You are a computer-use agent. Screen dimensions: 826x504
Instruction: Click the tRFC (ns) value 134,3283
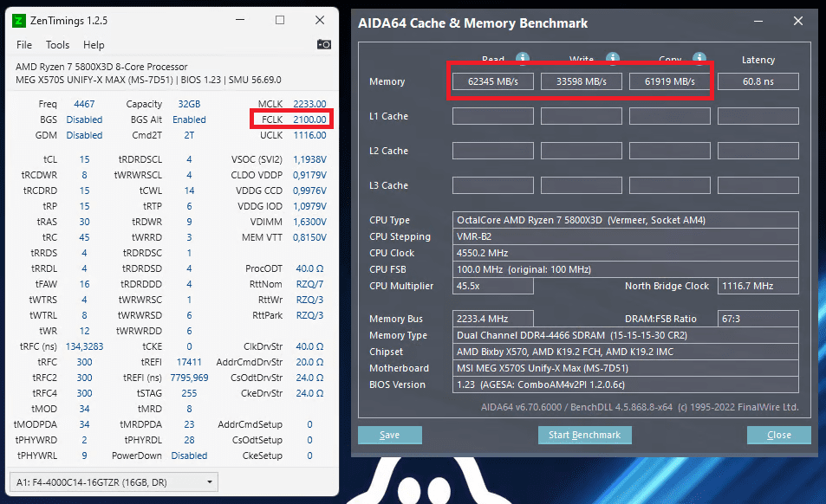(x=84, y=346)
